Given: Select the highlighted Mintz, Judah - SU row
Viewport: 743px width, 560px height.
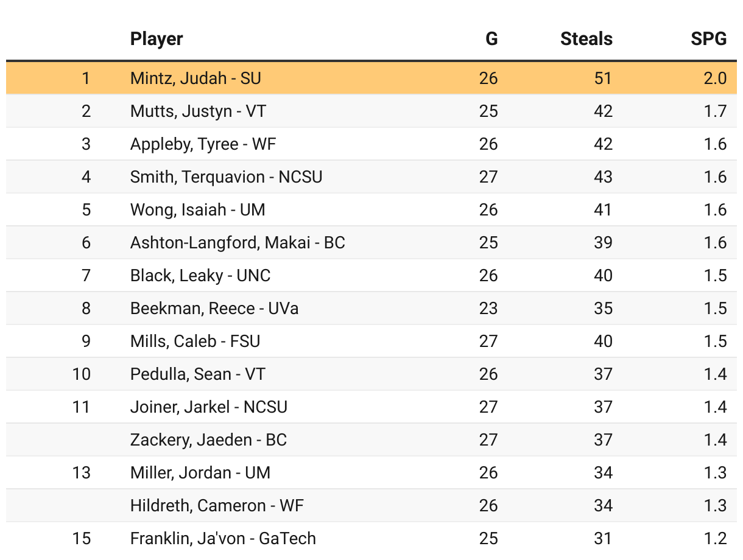Looking at the screenshot, I should 371,78.
